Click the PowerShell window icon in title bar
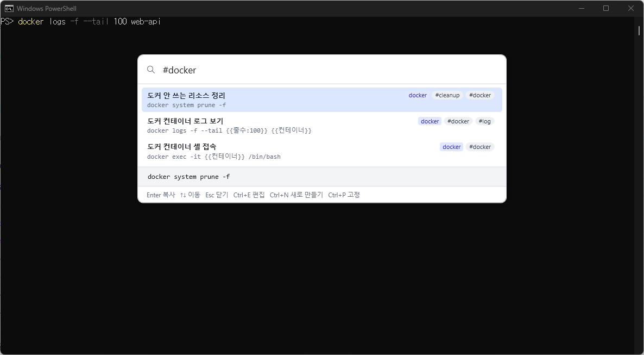The image size is (644, 355). pos(9,8)
